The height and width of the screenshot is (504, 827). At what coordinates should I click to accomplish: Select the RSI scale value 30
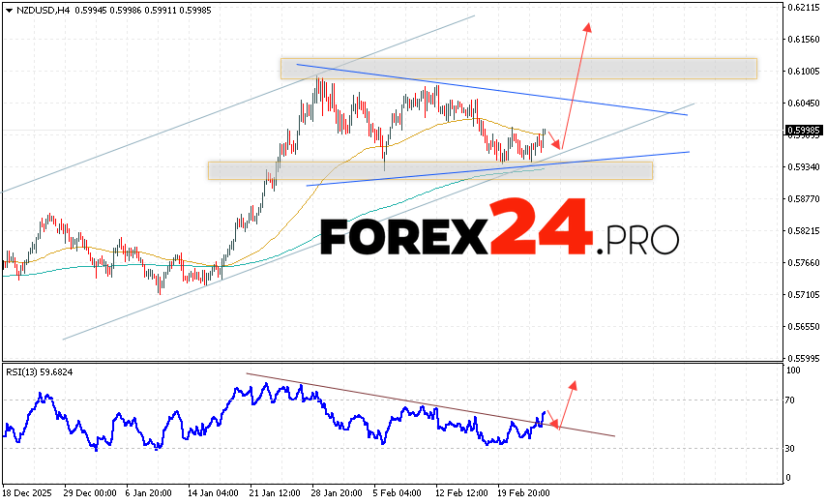click(789, 449)
